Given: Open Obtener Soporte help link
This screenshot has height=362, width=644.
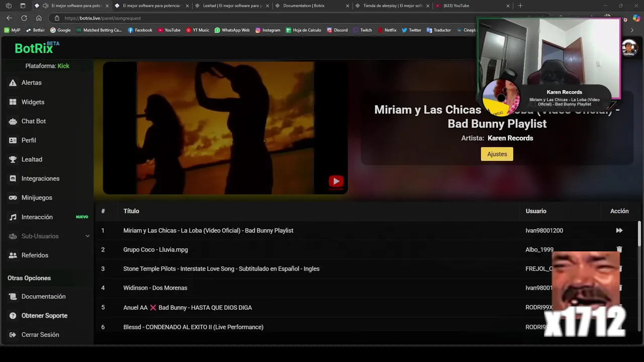Looking at the screenshot, I should coord(44,316).
